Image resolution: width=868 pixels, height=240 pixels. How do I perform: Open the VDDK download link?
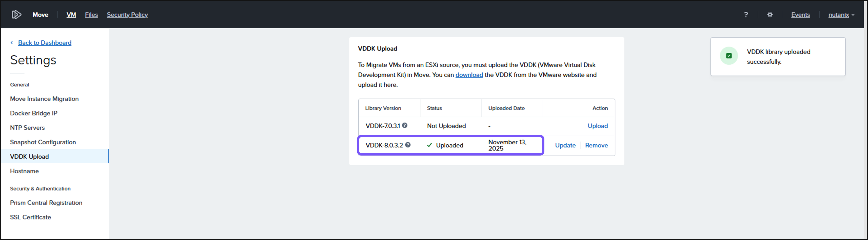469,75
